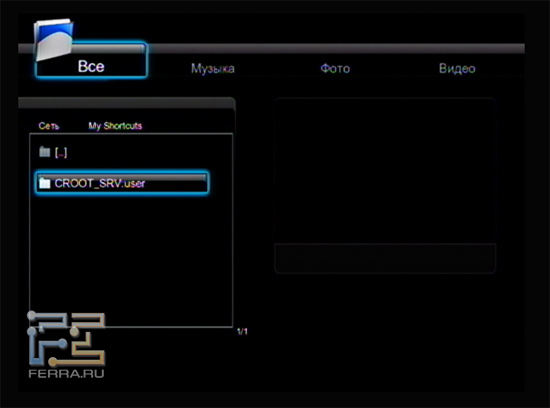
Task: Click the gray header bar above Сеть
Action: 126,103
